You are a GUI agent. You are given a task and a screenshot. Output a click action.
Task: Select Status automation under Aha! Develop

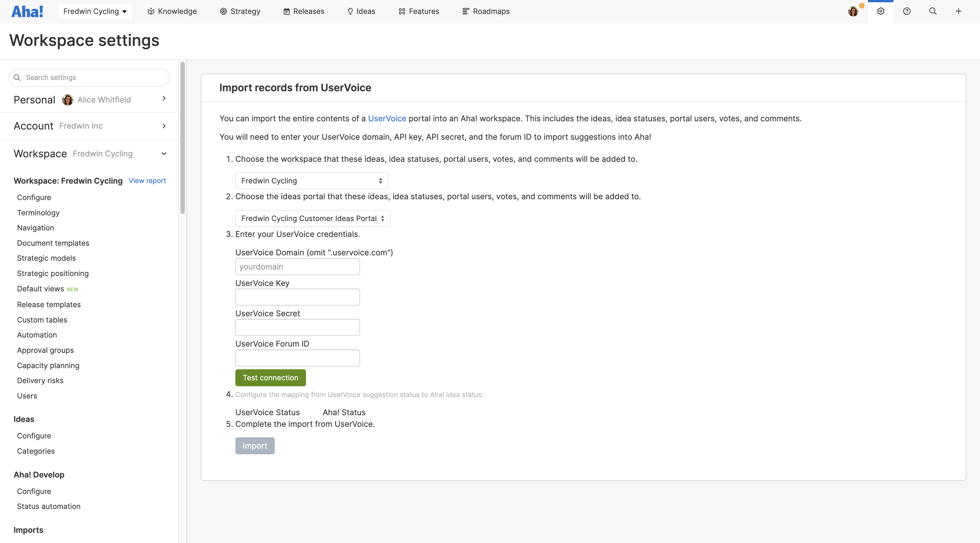pos(48,506)
